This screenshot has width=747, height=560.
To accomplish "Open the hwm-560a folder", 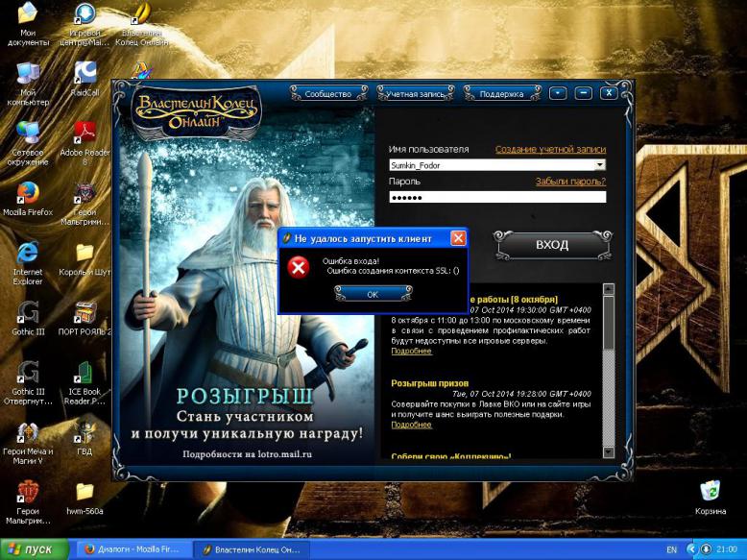I will 84,498.
